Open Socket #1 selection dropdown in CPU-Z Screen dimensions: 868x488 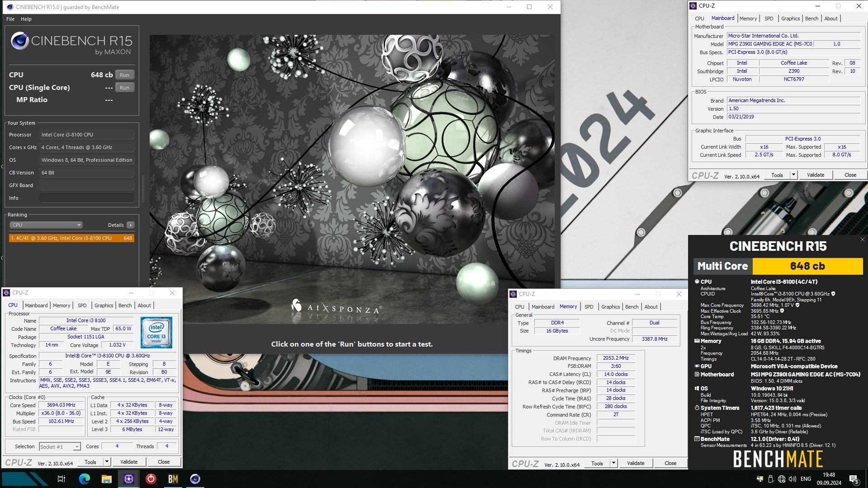(60, 447)
